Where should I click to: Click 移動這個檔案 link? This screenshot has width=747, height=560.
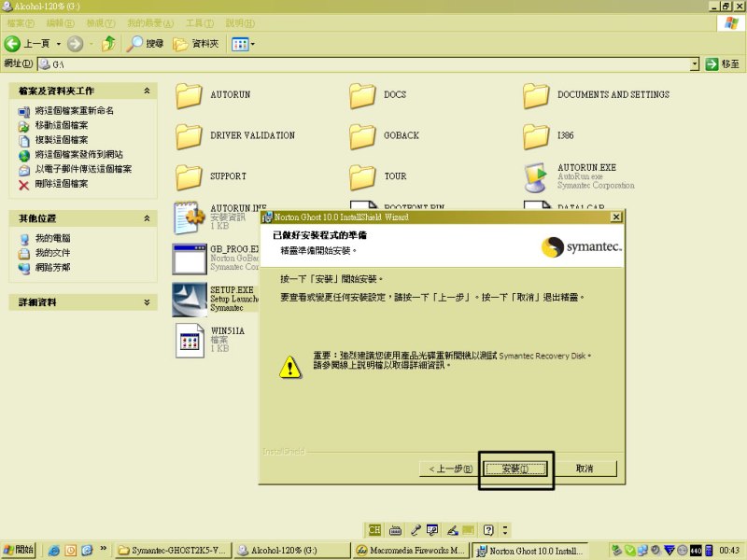click(x=62, y=125)
